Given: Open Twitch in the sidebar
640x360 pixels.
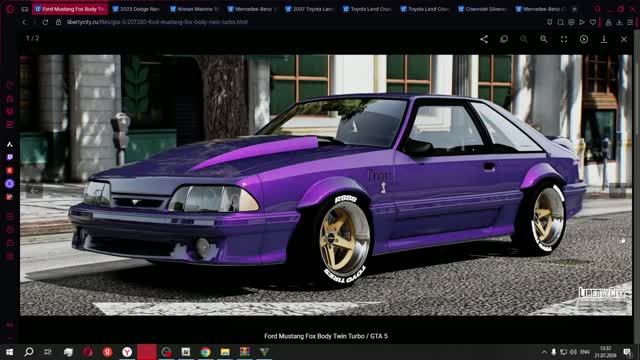Looking at the screenshot, I should tap(10, 157).
